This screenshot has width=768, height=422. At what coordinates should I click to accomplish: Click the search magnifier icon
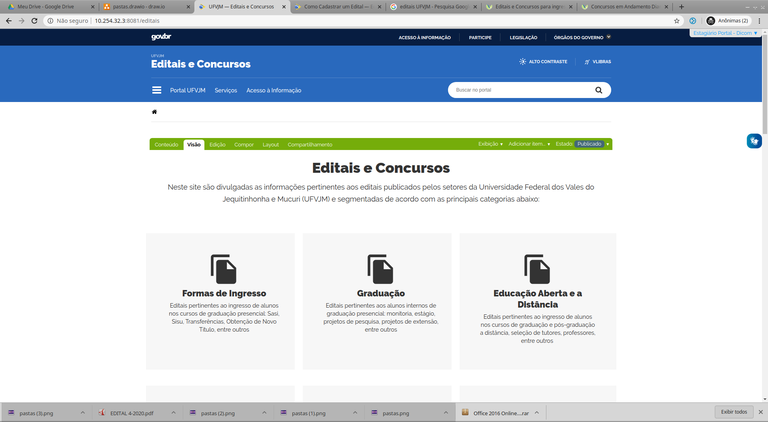[x=598, y=90]
